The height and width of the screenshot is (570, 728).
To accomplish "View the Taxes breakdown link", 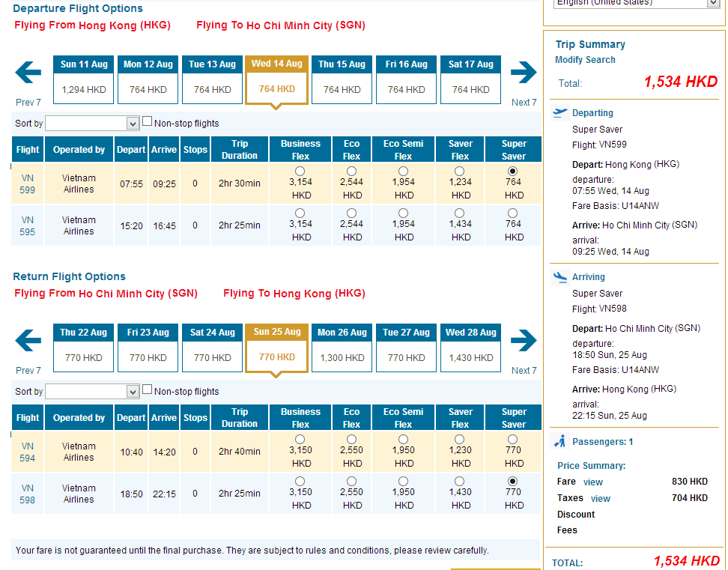I will [x=600, y=498].
